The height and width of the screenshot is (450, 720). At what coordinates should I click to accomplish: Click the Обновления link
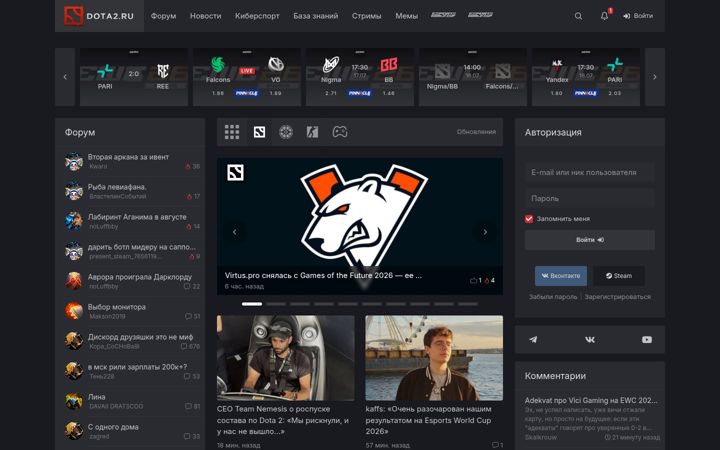[x=476, y=132]
